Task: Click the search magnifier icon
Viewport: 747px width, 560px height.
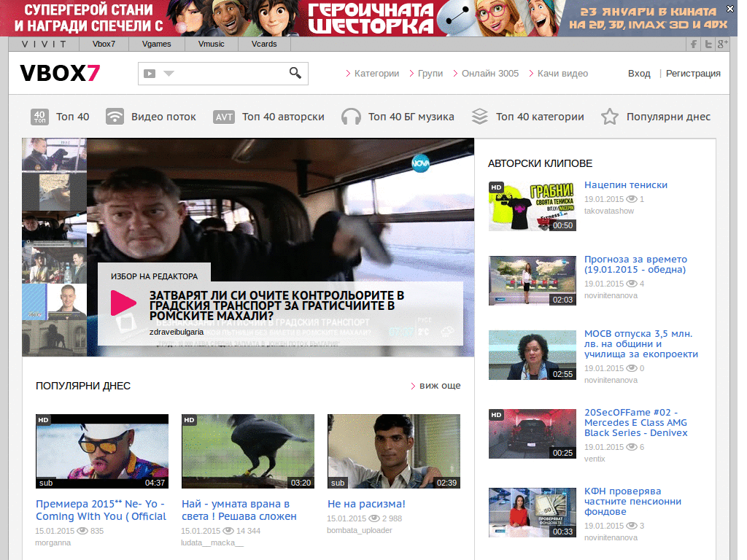Action: click(x=295, y=73)
